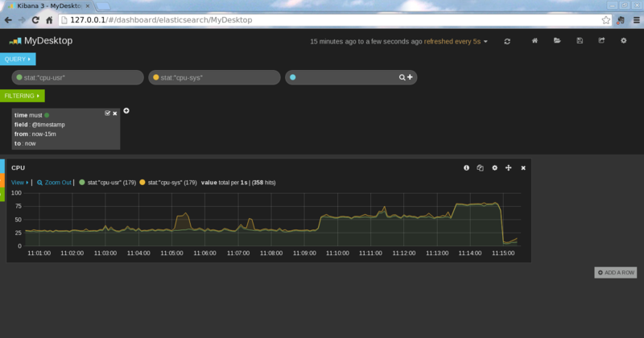This screenshot has width=644, height=338.
Task: Open dashboard settings gear in header
Action: click(623, 41)
